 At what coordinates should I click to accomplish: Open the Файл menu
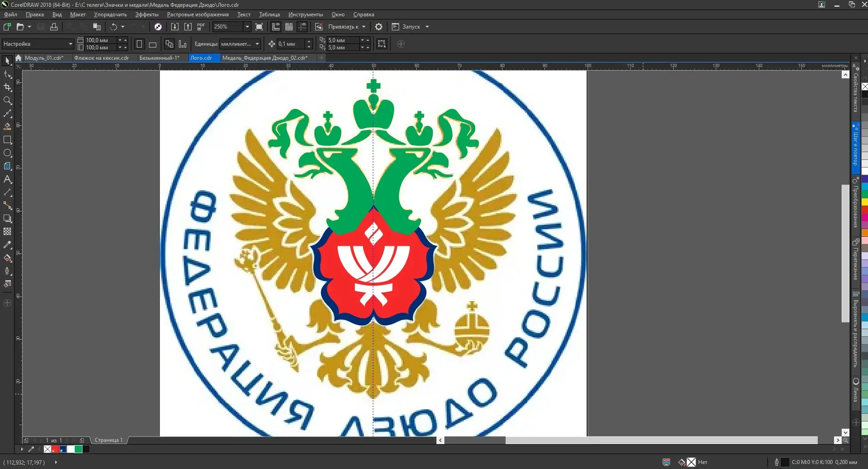pyautogui.click(x=10, y=14)
